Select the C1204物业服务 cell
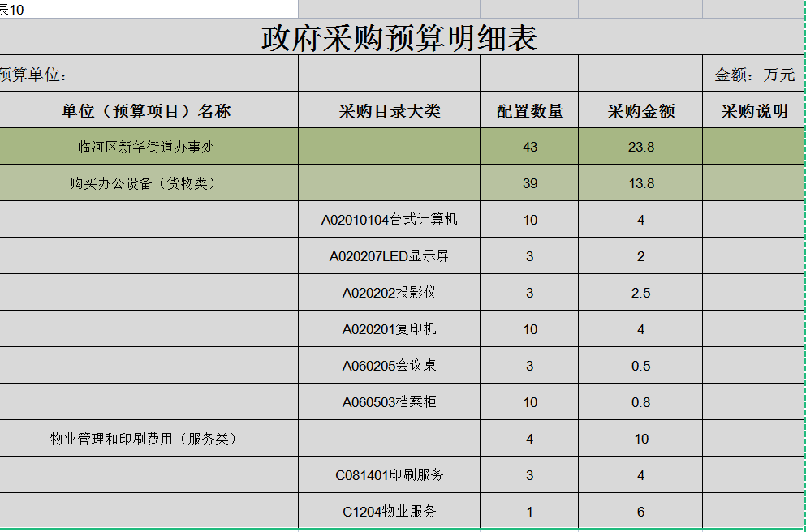The width and height of the screenshot is (806, 532). click(x=389, y=510)
